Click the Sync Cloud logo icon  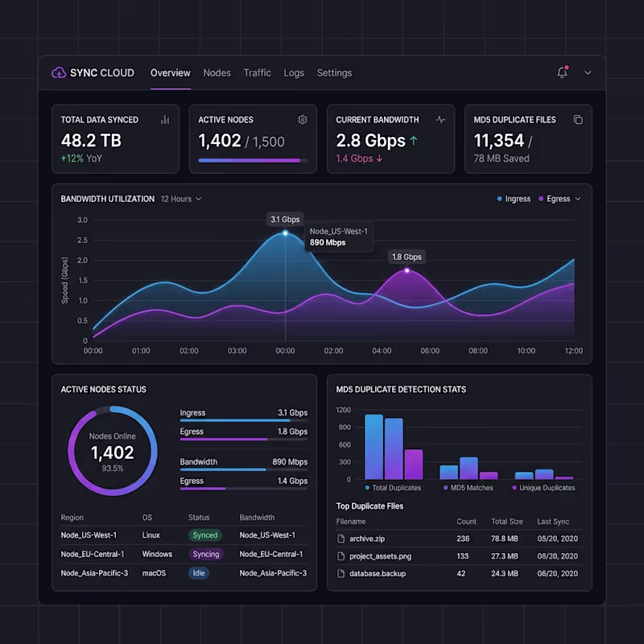(59, 72)
